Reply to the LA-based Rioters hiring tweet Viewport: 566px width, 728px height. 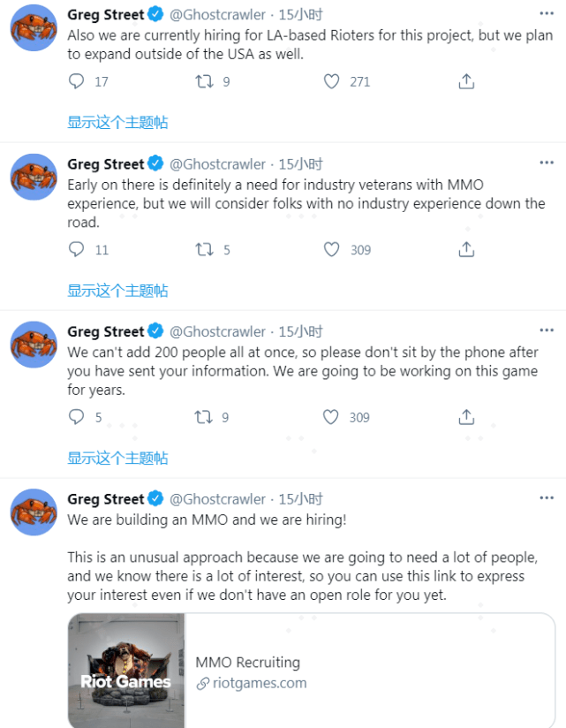click(x=77, y=82)
